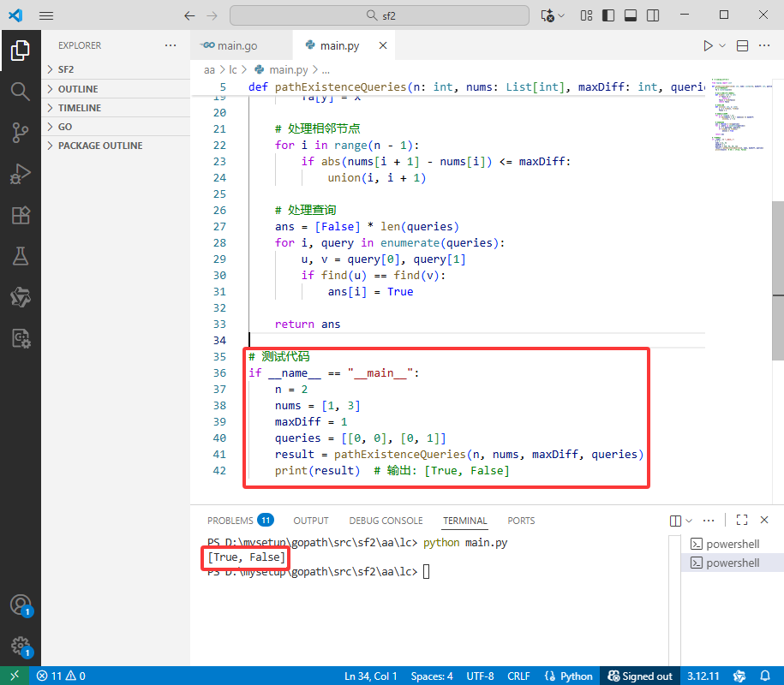Go back with the left arrow
Viewport: 784px width, 685px height.
189,15
